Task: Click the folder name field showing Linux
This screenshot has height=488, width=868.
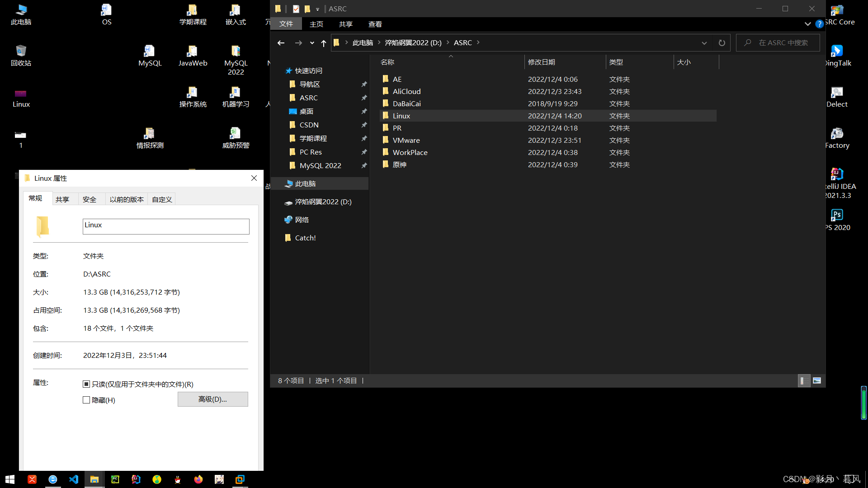Action: coord(166,226)
